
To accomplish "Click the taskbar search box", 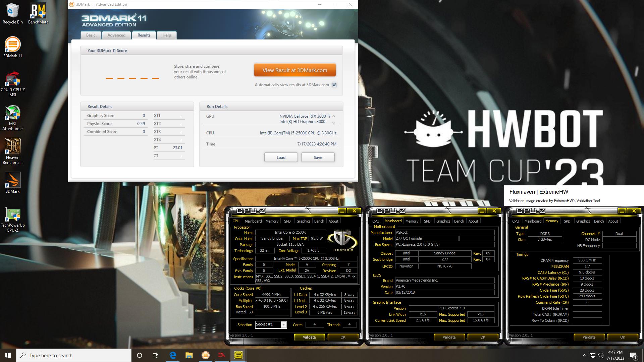I will [74, 355].
